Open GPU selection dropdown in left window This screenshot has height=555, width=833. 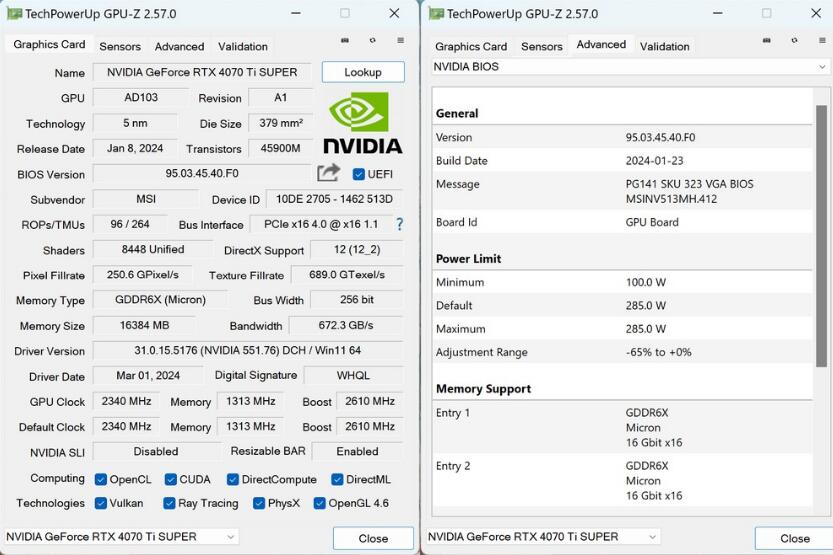point(121,537)
